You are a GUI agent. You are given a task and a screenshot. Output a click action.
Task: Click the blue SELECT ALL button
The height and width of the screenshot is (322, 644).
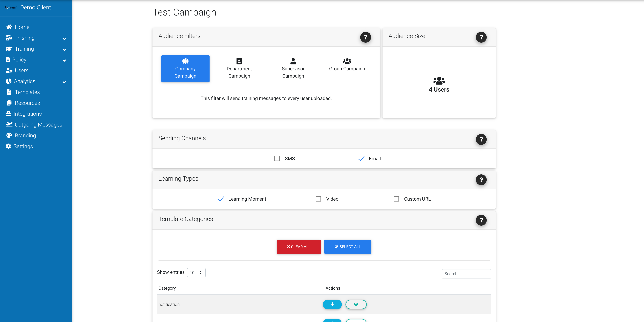348,247
